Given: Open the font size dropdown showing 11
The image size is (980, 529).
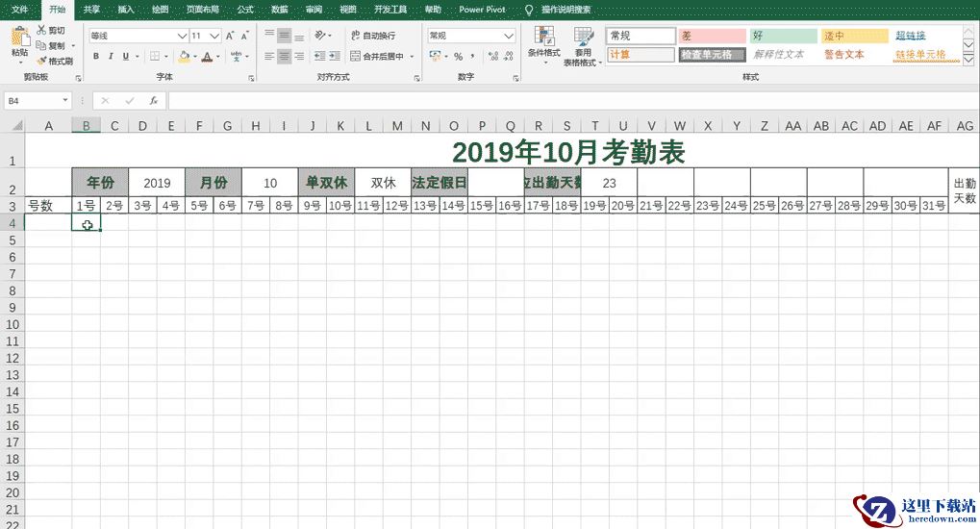Looking at the screenshot, I should [x=214, y=36].
